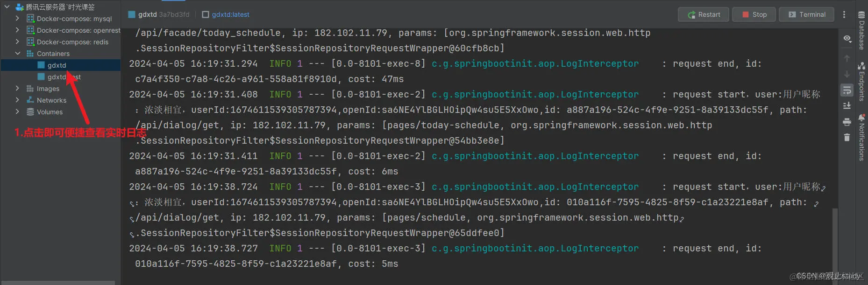868x285 pixels.
Task: Click the Docker-compose mysql icon
Action: tap(30, 18)
